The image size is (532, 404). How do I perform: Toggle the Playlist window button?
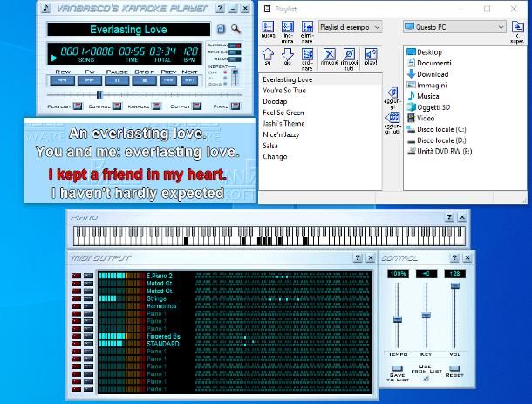click(x=78, y=106)
